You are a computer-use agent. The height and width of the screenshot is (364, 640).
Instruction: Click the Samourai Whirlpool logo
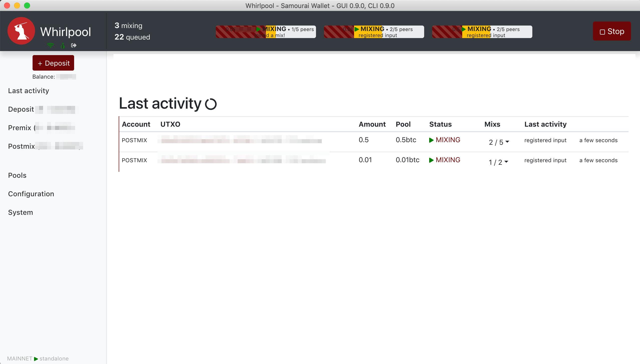(21, 31)
